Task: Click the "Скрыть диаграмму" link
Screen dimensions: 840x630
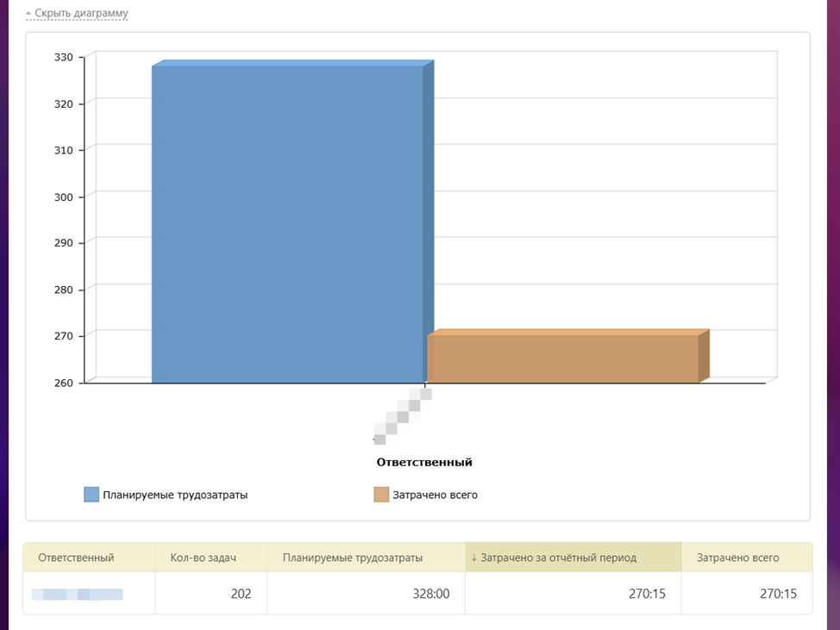Action: pyautogui.click(x=81, y=14)
